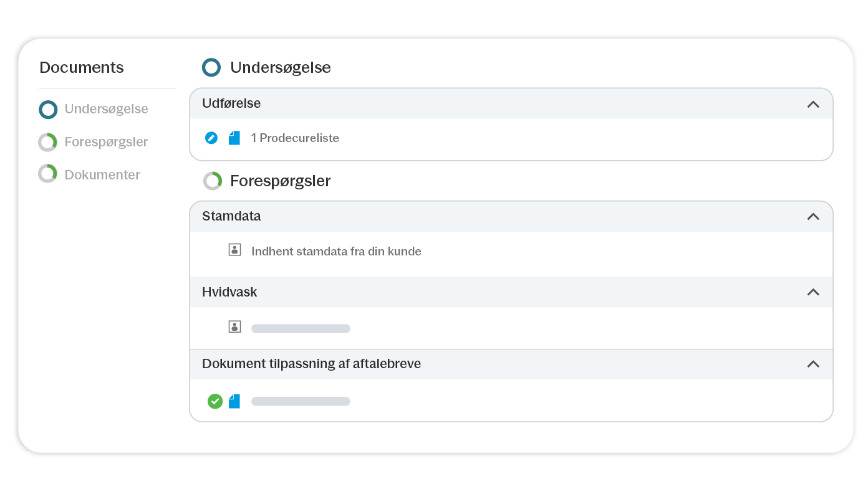This screenshot has width=868, height=489.
Task: Click the Udførelse section header title
Action: (x=231, y=103)
